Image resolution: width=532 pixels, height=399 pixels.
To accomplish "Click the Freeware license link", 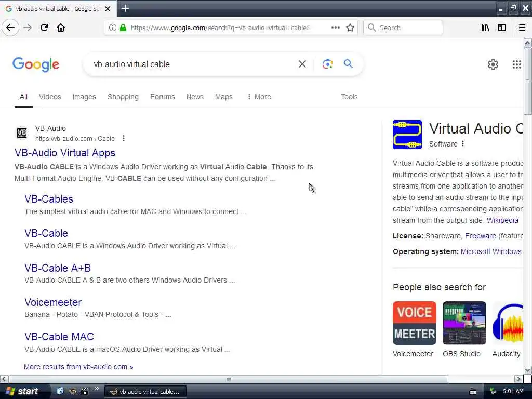I will tap(481, 236).
